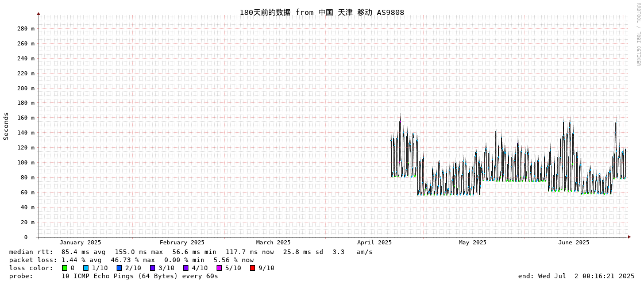Click the '20 m' y-axis tick label
This screenshot has height=284, width=644.
[x=27, y=222]
